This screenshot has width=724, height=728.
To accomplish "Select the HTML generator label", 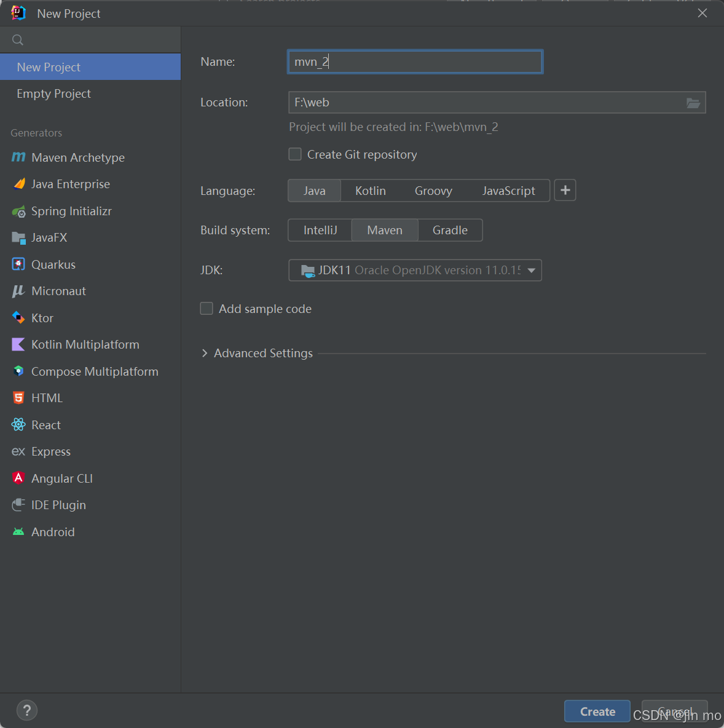I will 47,398.
